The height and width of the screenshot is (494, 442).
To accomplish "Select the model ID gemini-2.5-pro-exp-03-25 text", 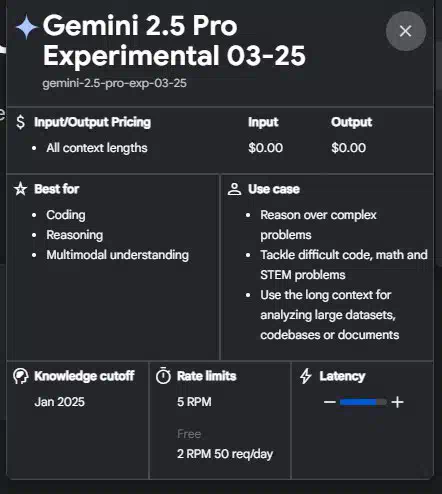I will coord(114,83).
